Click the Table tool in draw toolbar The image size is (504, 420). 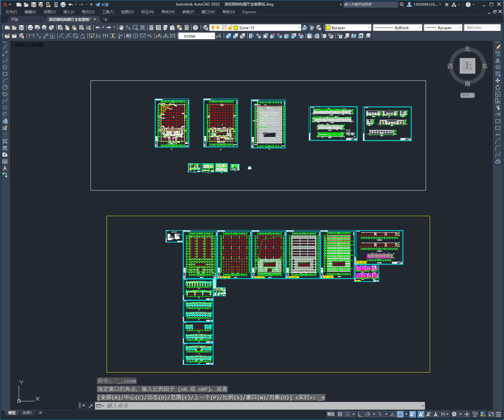(x=5, y=161)
